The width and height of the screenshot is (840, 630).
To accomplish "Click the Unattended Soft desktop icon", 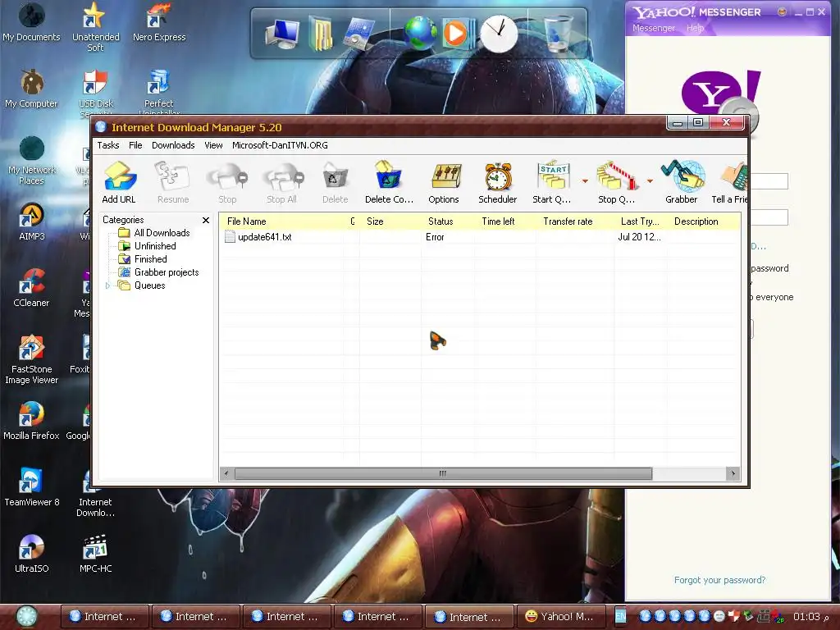I will point(95,27).
